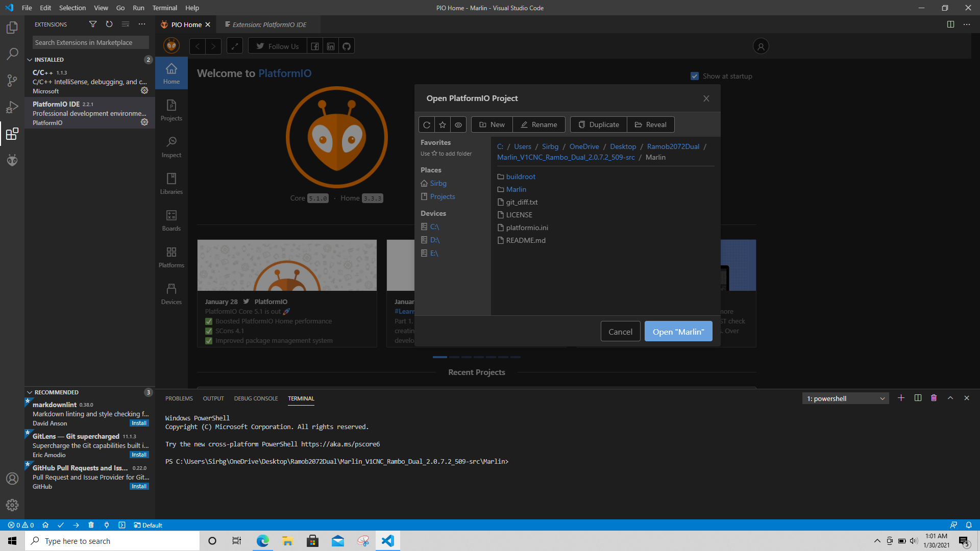Toggle hidden files with eye icon
Viewport: 980px width, 551px height.
click(x=458, y=124)
